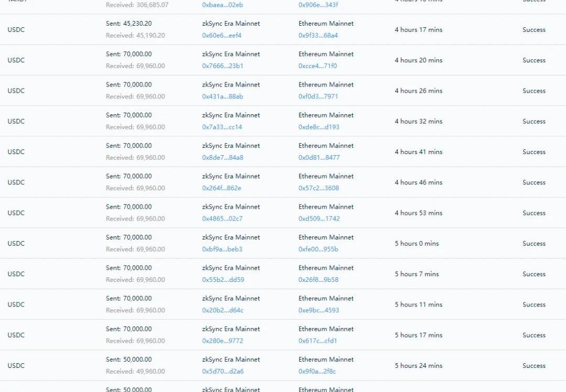Open Ethereum transaction link 0x9f33...68a4
Image resolution: width=566 pixels, height=392 pixels.
click(x=318, y=36)
